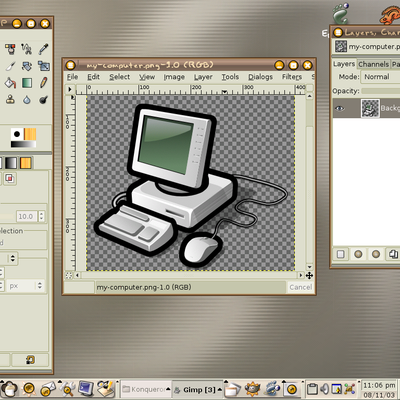Click the GIMP Wilber icon on taskbar
400x400 pixels.
[252, 389]
